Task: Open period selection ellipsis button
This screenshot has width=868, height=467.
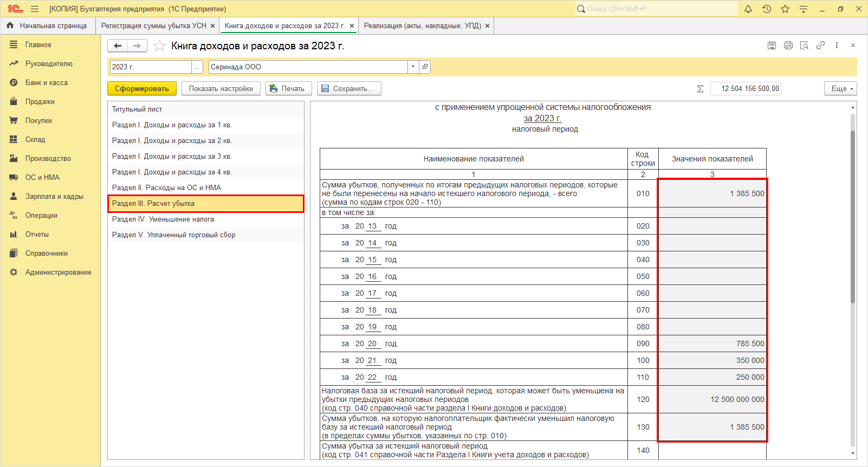Action: point(197,67)
